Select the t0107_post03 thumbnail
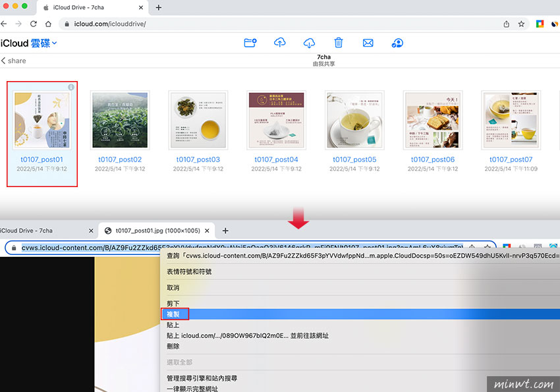Viewport: 560px width, 392px height. pos(198,120)
